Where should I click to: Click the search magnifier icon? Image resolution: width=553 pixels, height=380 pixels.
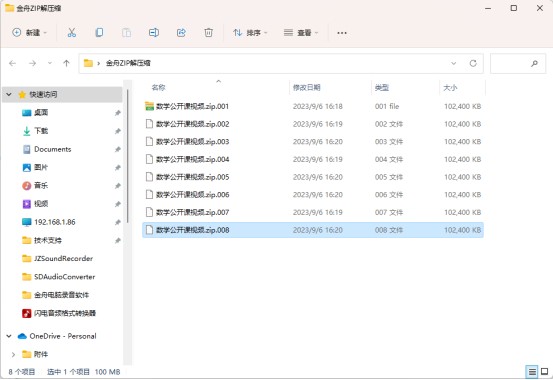click(534, 64)
